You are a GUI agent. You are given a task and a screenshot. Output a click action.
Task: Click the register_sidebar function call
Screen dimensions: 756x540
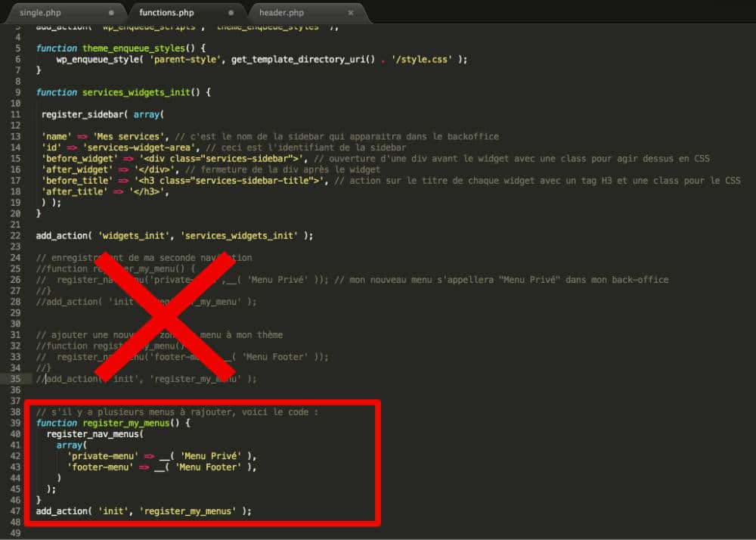click(x=82, y=114)
